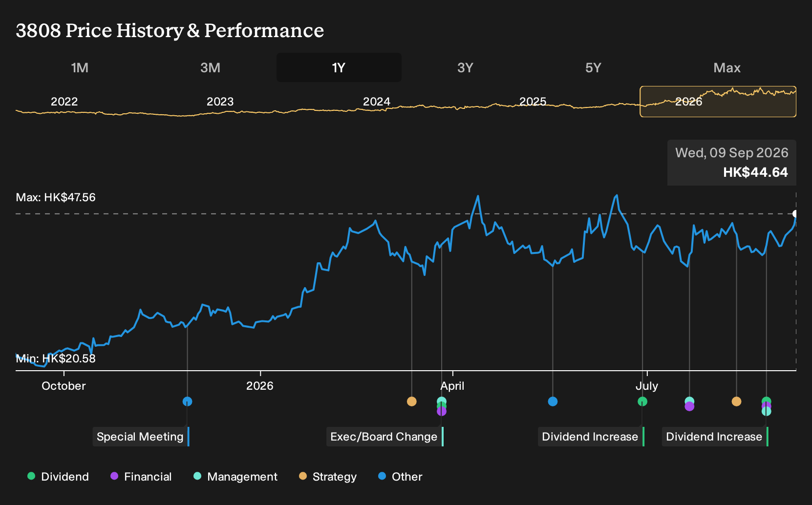Open the last Dividend Increase event label
Image resolution: width=812 pixels, height=505 pixels.
[715, 437]
